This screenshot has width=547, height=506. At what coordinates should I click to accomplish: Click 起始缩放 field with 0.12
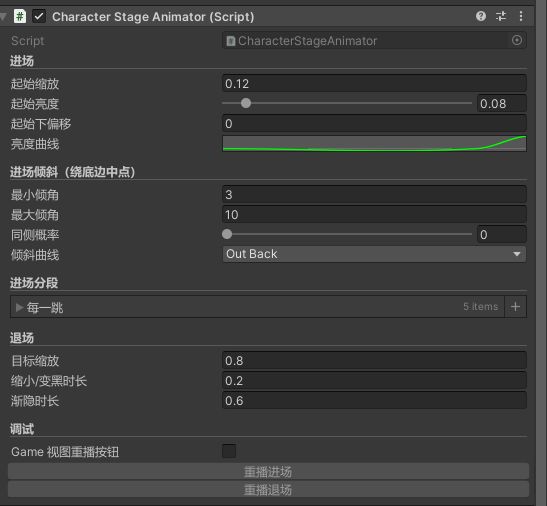pos(374,83)
